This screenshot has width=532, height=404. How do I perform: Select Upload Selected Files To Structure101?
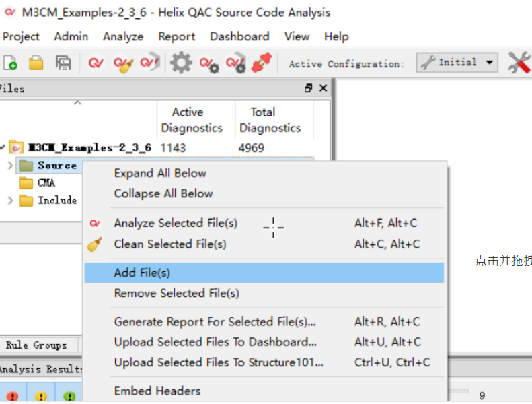[x=264, y=362]
